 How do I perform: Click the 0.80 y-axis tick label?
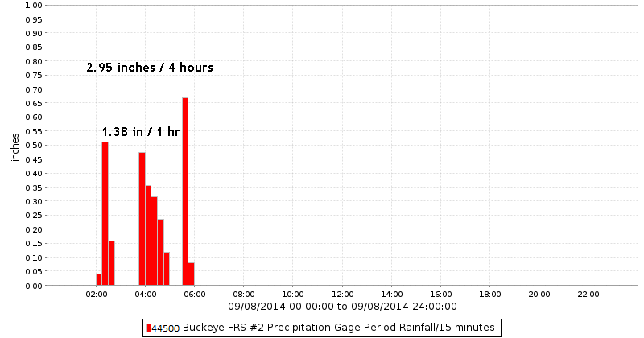34,61
